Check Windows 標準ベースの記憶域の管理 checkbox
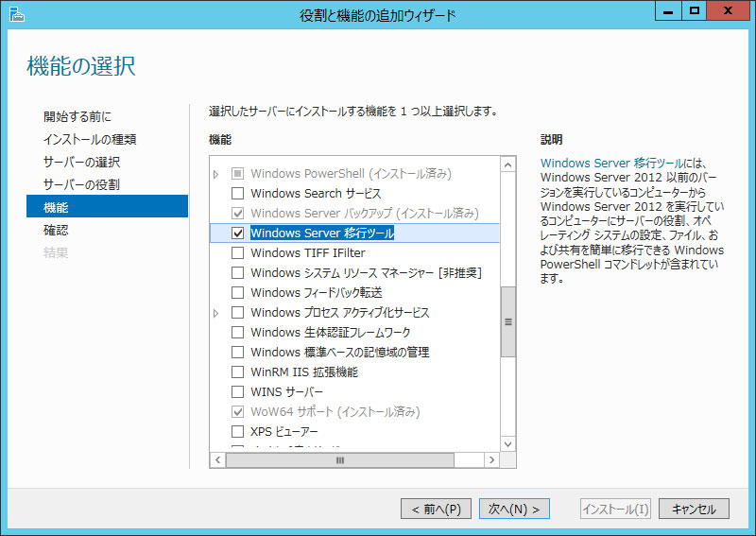Image resolution: width=756 pixels, height=536 pixels. (x=238, y=353)
